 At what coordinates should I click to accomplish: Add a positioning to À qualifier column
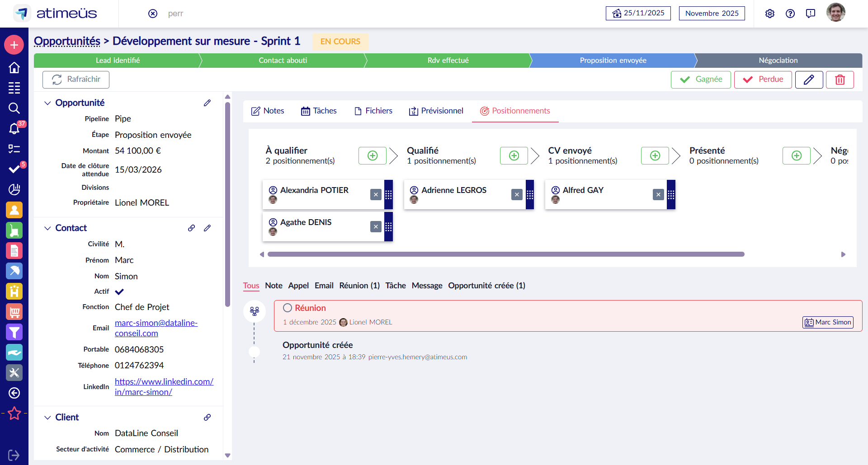(372, 155)
